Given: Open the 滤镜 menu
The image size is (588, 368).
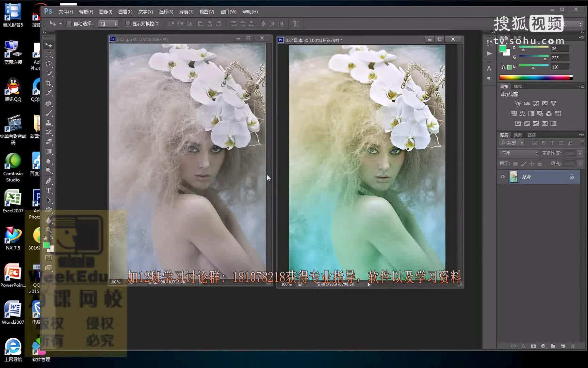Looking at the screenshot, I should pos(186,11).
